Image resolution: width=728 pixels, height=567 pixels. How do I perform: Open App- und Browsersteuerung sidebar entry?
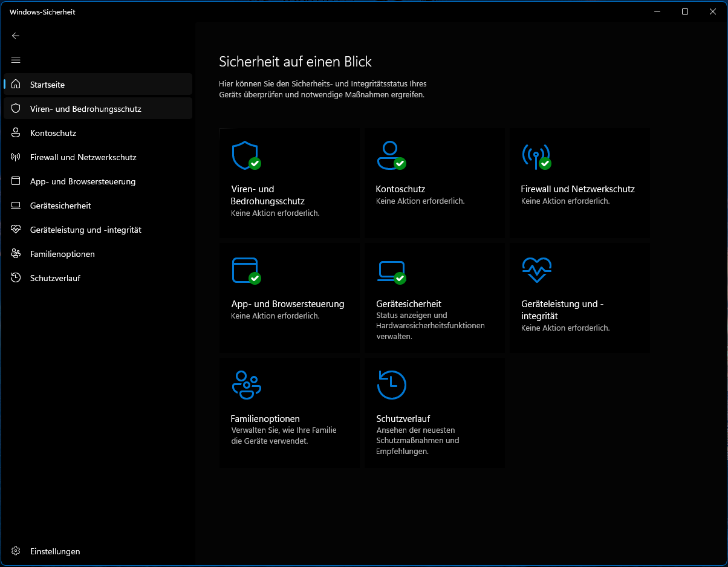[82, 181]
